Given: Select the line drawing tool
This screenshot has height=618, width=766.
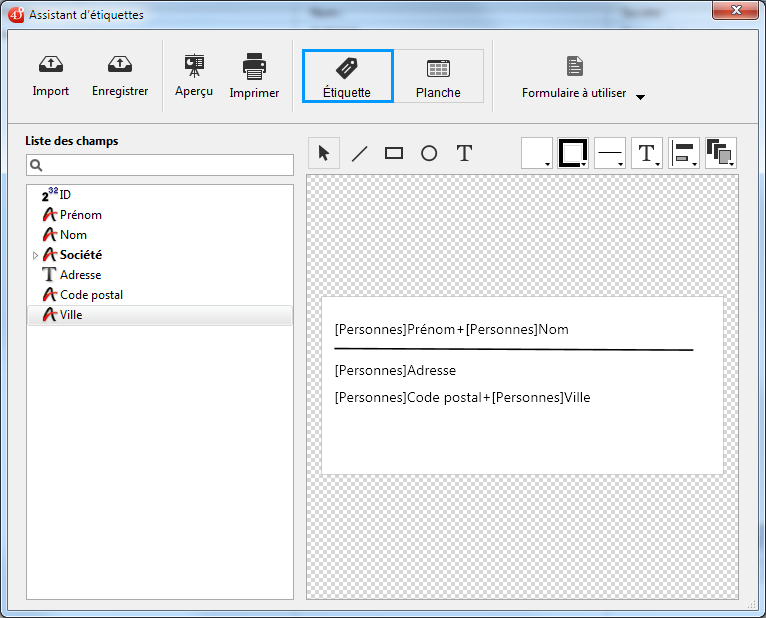Looking at the screenshot, I should tap(359, 153).
